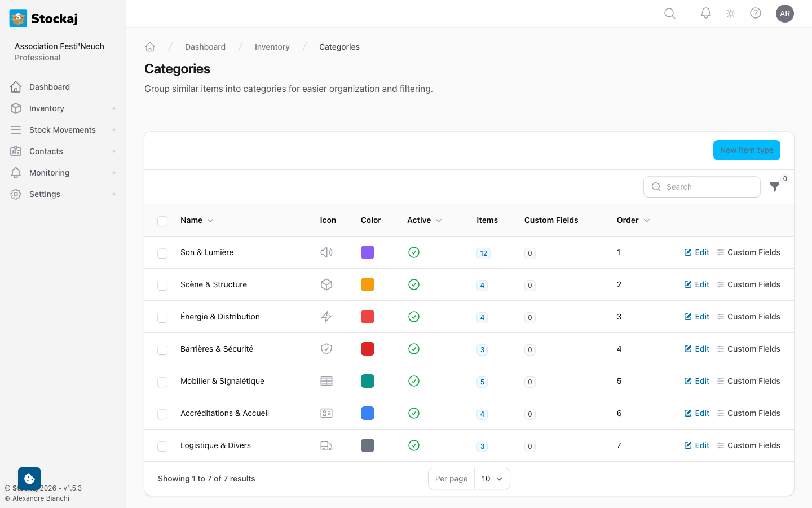Edit the Barrières & Sécurité category
Viewport: 812px width, 508px height.
pos(697,349)
